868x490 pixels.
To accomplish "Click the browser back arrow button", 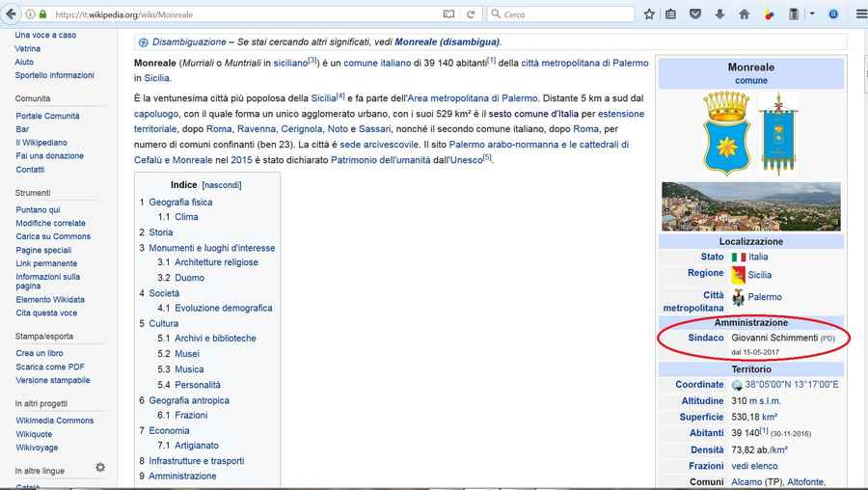I will tap(11, 14).
